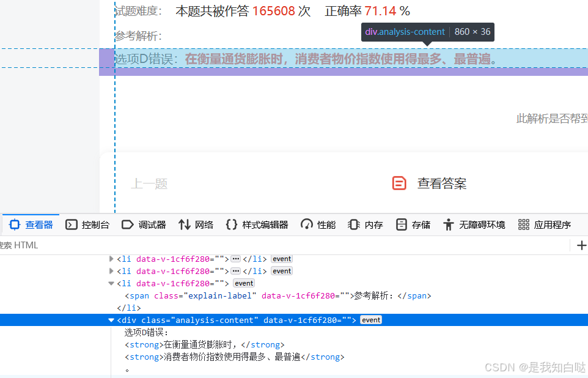
Task: Select the trailing 。 text node
Action: tap(127, 370)
